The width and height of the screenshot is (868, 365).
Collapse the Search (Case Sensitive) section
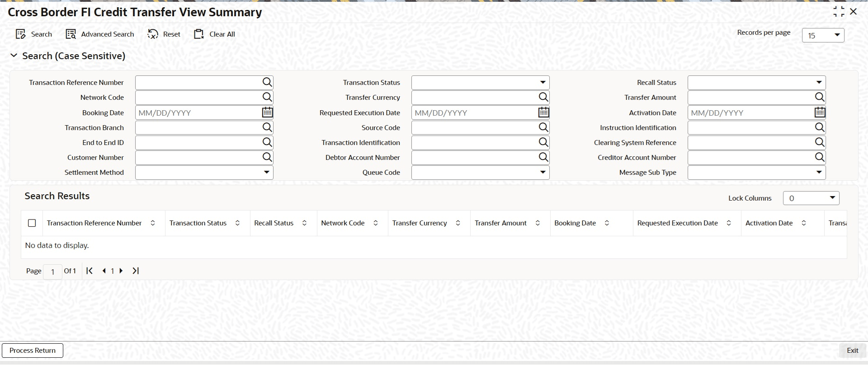point(14,56)
